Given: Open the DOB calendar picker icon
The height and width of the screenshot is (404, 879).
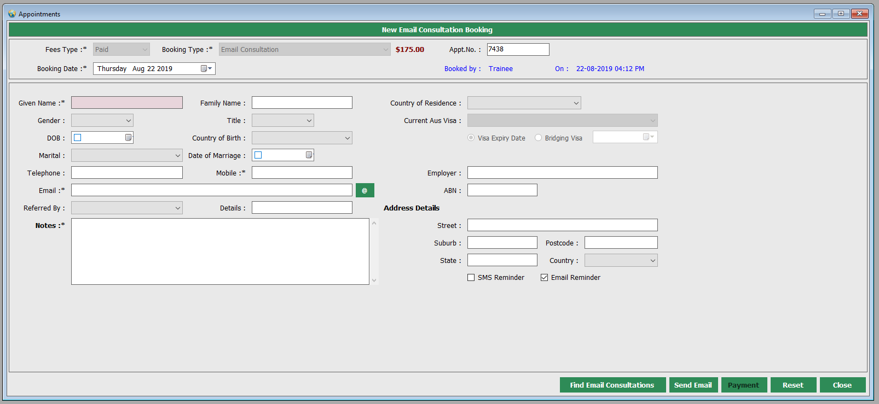Looking at the screenshot, I should (x=128, y=138).
